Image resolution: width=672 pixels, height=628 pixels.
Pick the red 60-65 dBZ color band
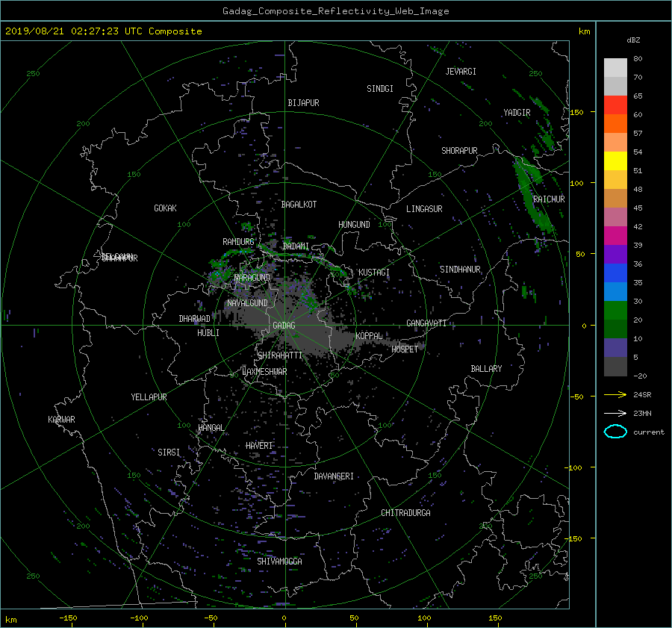pyautogui.click(x=615, y=105)
